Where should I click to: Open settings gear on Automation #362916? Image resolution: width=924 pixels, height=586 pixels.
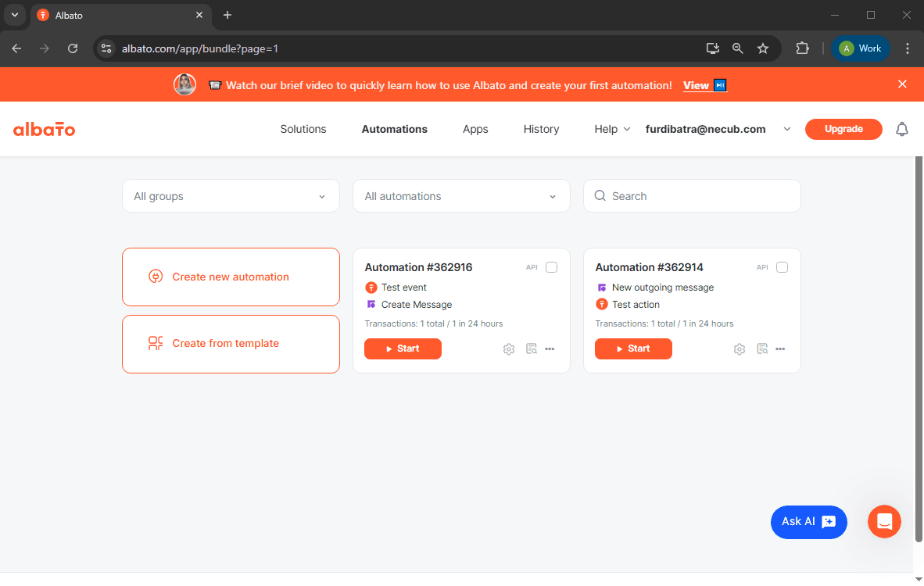tap(509, 349)
